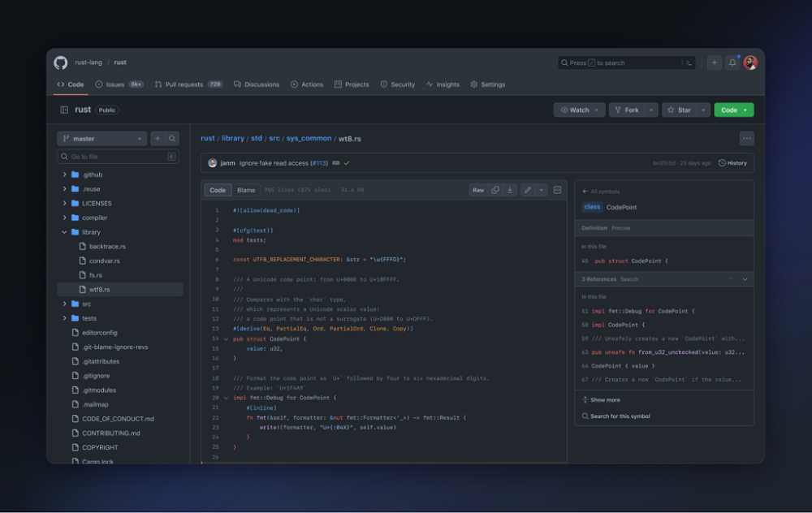Open the Pull requests tab
This screenshot has width=812, height=513.
[x=188, y=84]
